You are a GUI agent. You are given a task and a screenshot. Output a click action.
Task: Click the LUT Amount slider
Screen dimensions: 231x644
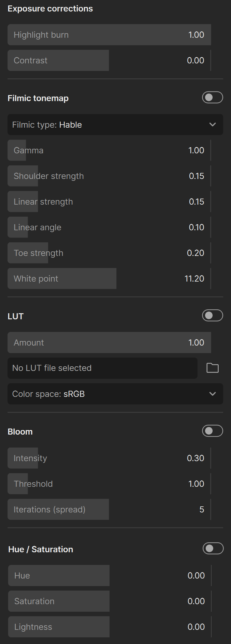pos(109,343)
